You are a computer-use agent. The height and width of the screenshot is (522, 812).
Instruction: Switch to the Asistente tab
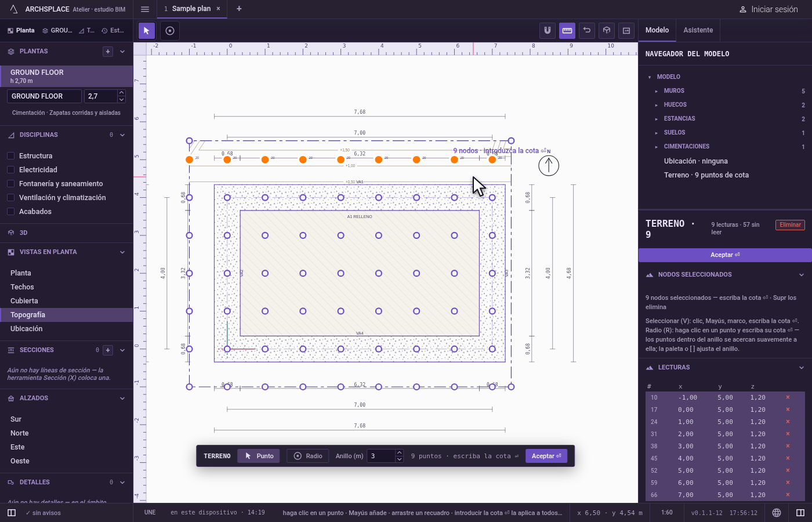tap(698, 30)
